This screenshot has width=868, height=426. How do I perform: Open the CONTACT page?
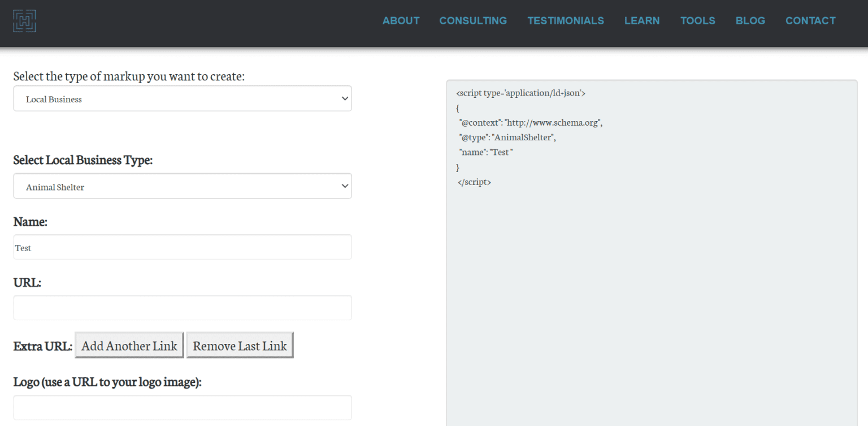point(810,20)
